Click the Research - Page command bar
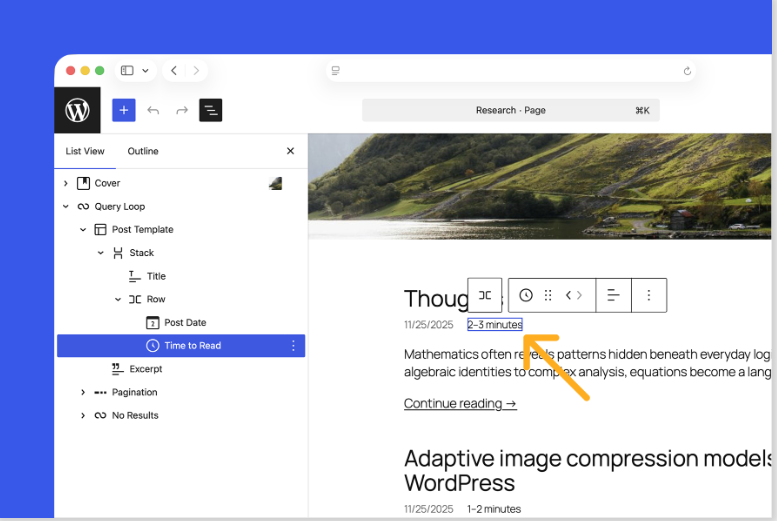This screenshot has height=521, width=777. tap(510, 110)
